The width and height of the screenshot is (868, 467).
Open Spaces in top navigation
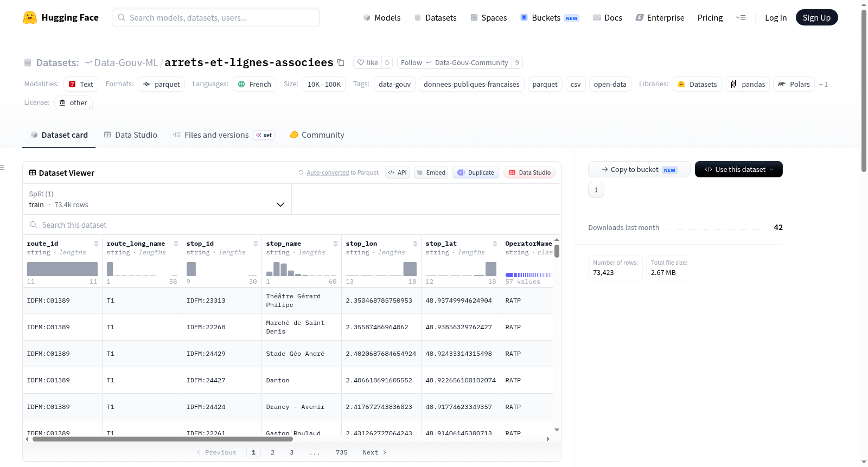pyautogui.click(x=489, y=17)
